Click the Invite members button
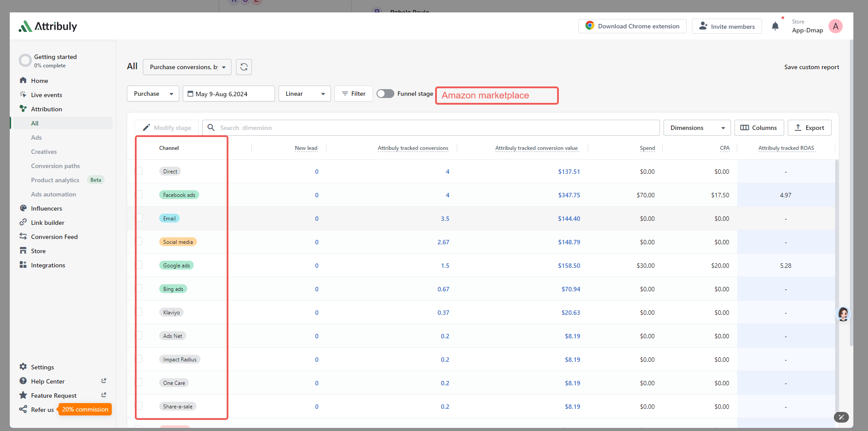Viewport: 868px width, 431px height. click(x=727, y=26)
